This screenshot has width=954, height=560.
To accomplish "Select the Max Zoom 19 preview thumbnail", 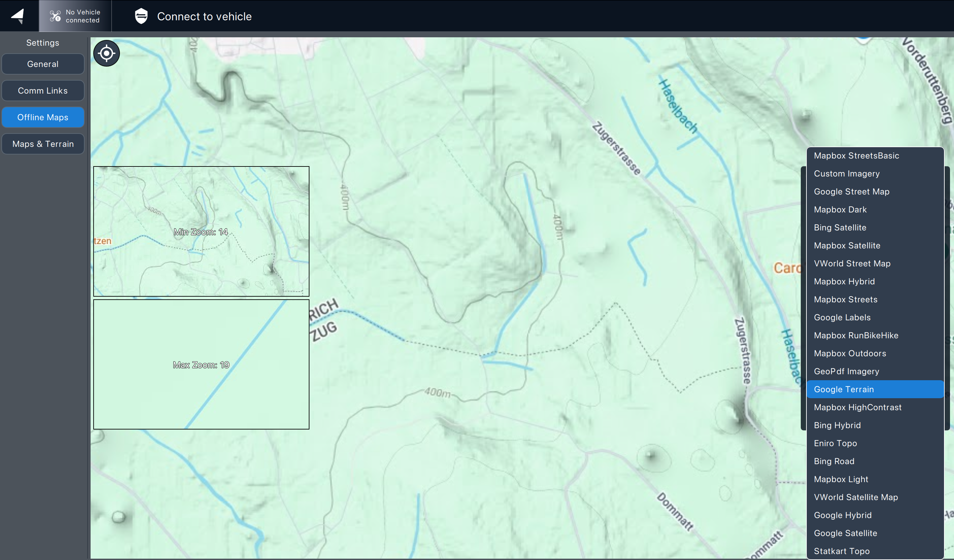I will [x=201, y=364].
